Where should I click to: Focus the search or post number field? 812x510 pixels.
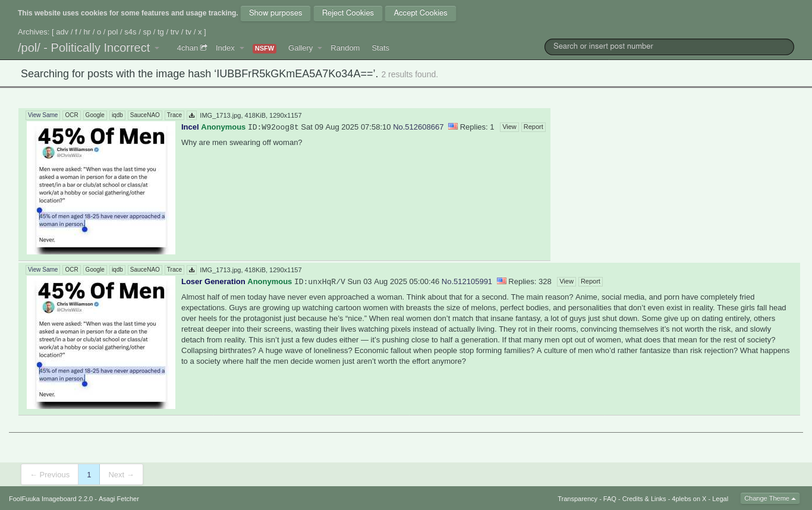(x=669, y=46)
